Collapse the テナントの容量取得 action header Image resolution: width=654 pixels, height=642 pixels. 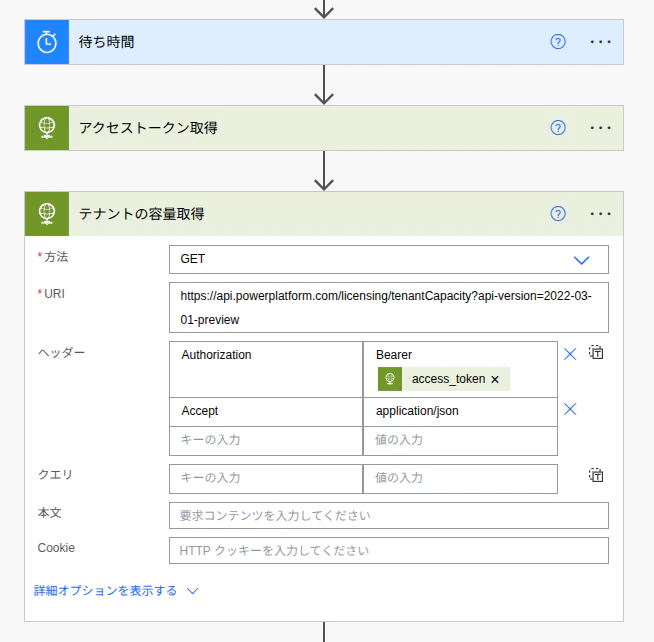324,214
